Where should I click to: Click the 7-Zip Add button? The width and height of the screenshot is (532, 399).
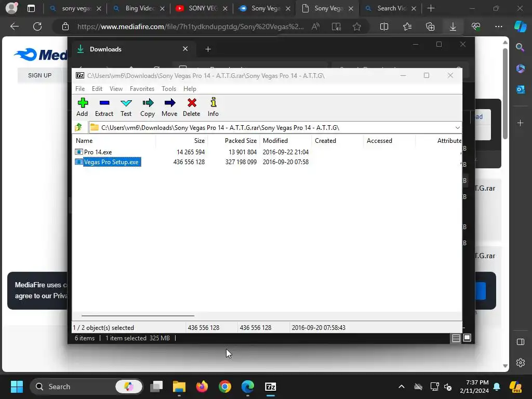pos(82,107)
